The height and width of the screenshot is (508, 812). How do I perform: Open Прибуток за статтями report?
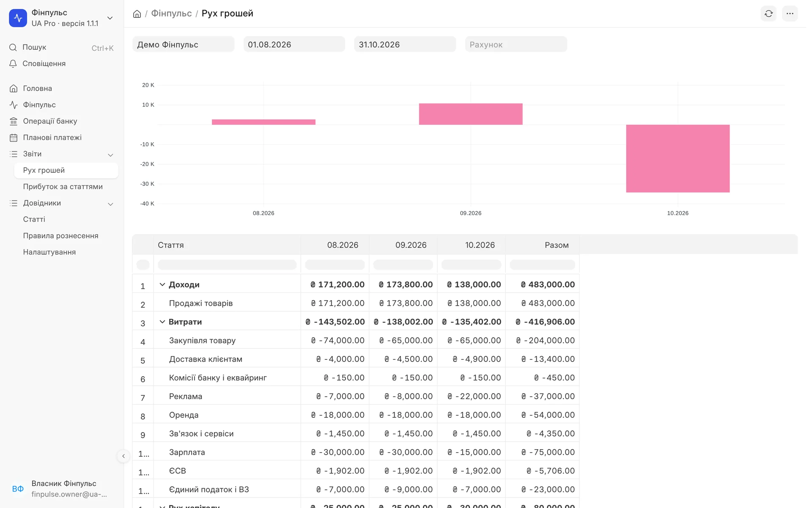tap(63, 187)
